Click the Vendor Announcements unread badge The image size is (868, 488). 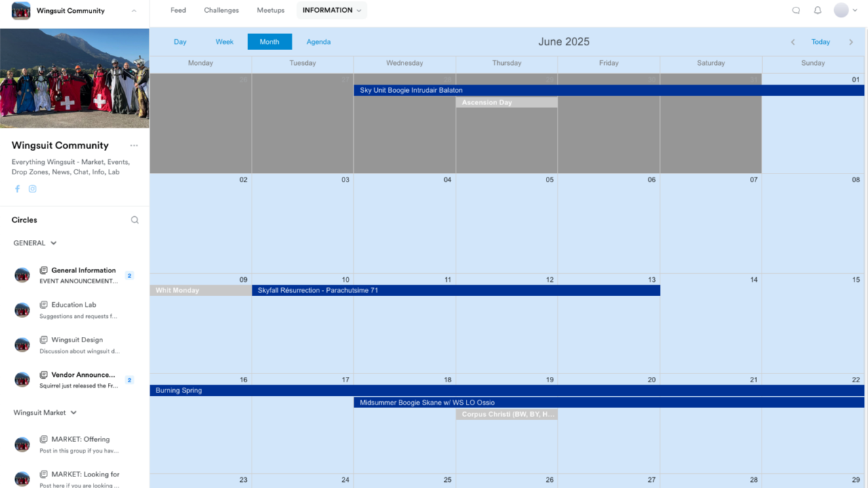point(130,380)
